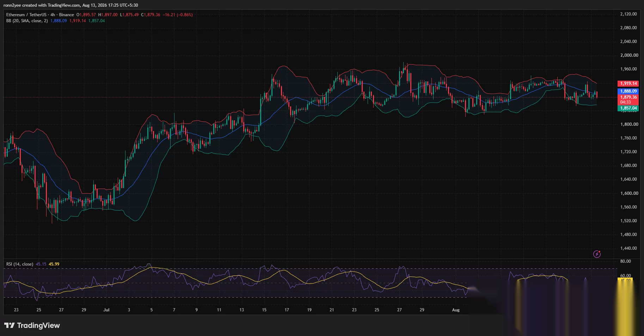Screen dimensions: 644x336
Task: Click the 1,760.00 price axis label
Action: 628,138
